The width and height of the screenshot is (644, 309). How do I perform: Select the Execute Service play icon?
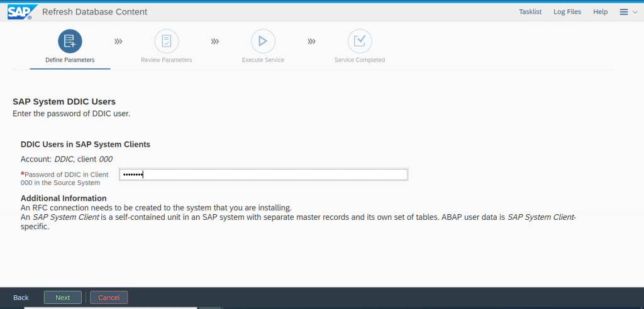coord(263,41)
